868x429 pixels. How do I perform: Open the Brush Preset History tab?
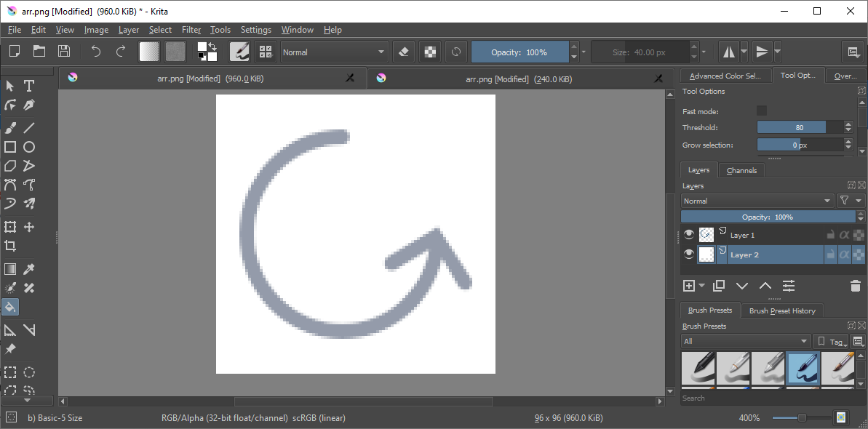pyautogui.click(x=782, y=310)
